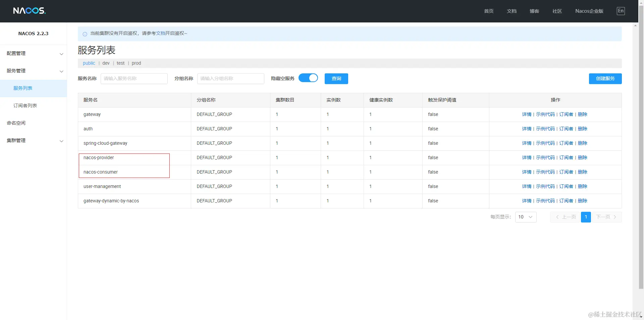This screenshot has width=644, height=320.
Task: View 详情 for spring-cloud-gateway
Action: [x=527, y=143]
